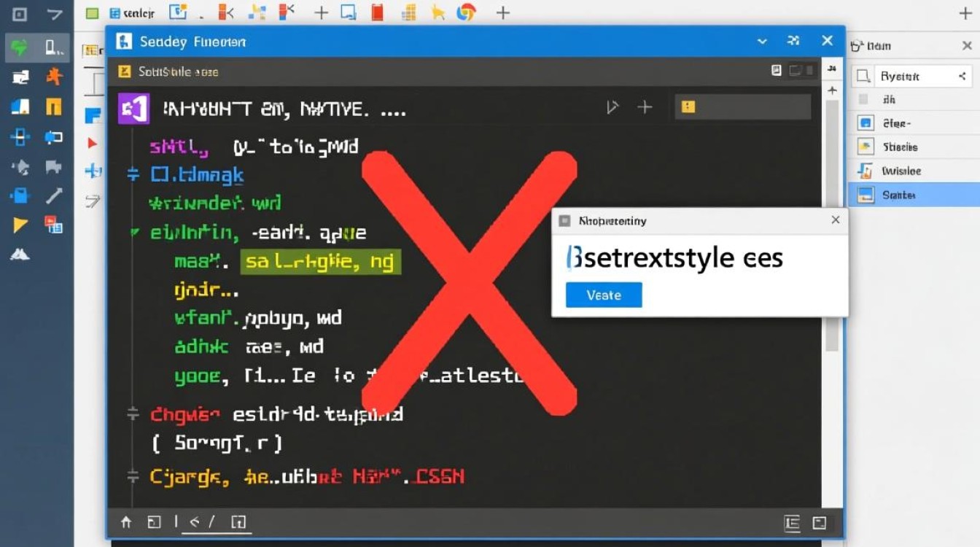
Task: Select the orange star-shaped icon in left sidebar
Action: (54, 77)
